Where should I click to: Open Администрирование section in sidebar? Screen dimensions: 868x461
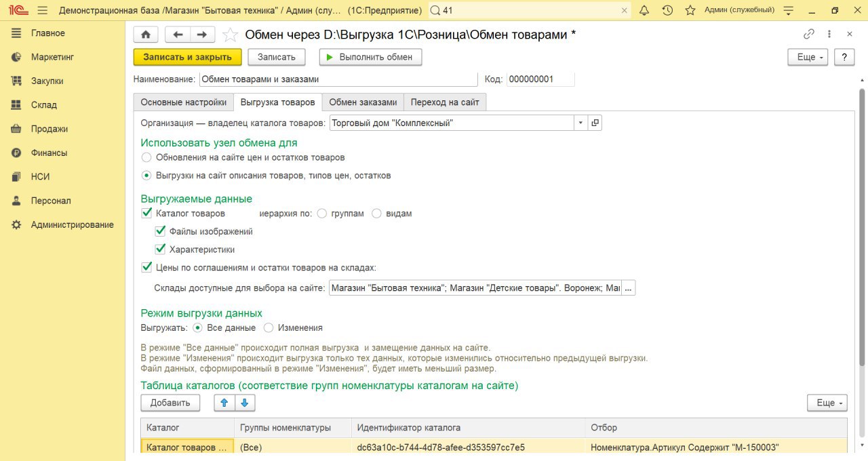[62, 224]
